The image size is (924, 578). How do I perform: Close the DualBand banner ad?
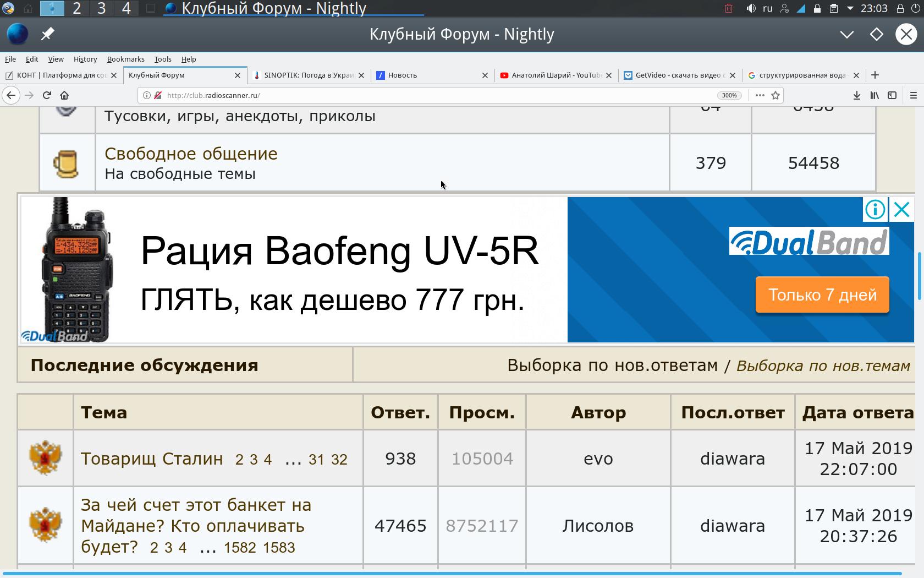[x=902, y=209]
